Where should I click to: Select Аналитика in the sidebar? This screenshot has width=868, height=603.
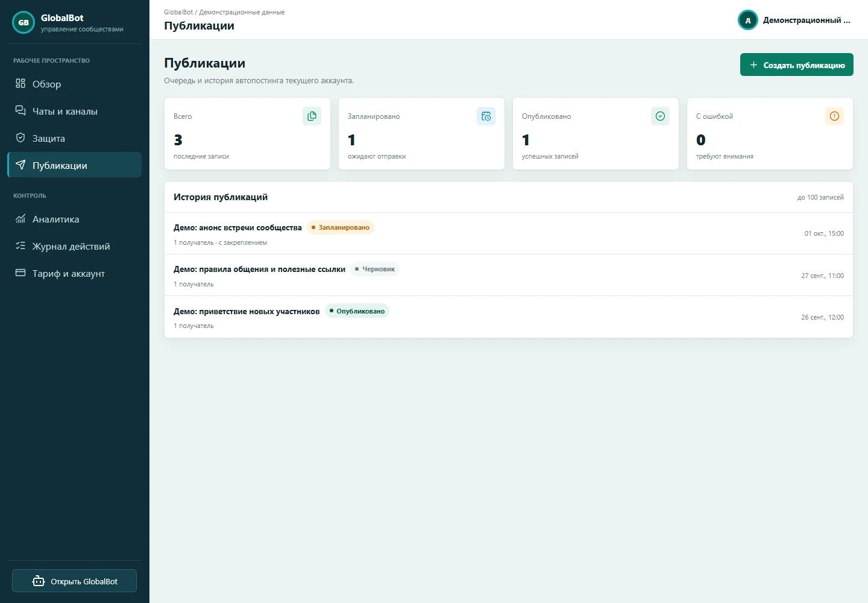point(74,219)
